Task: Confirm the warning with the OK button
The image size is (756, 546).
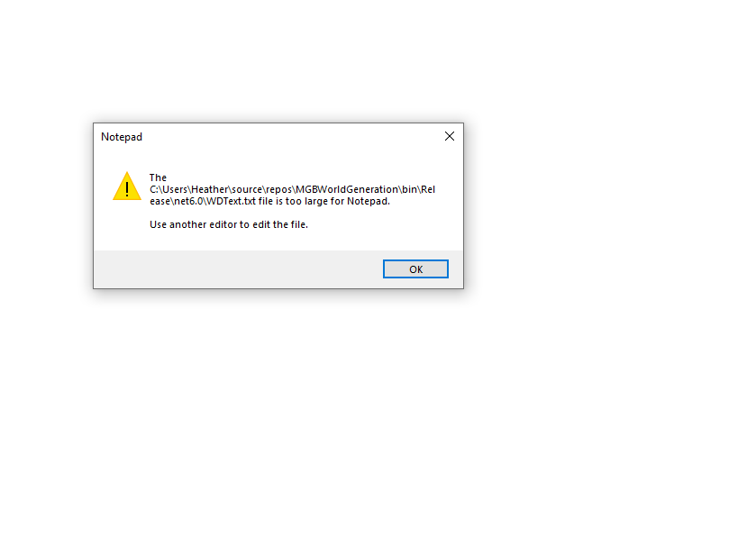Action: [x=415, y=268]
